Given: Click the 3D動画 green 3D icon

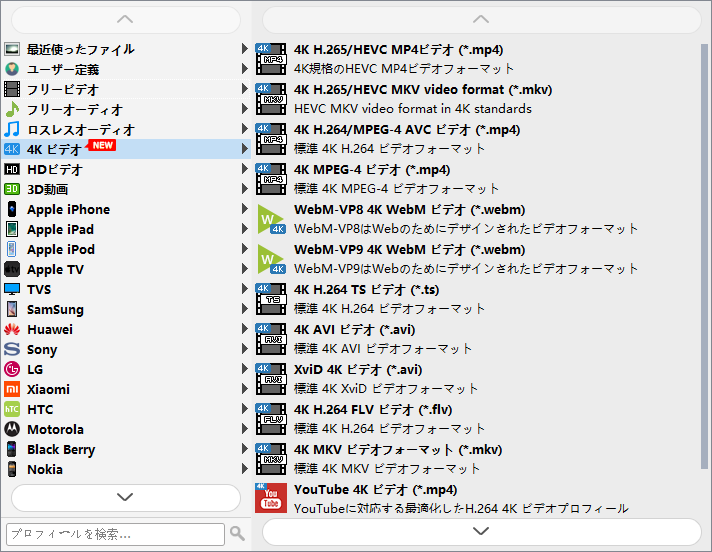Looking at the screenshot, I should pyautogui.click(x=12, y=189).
